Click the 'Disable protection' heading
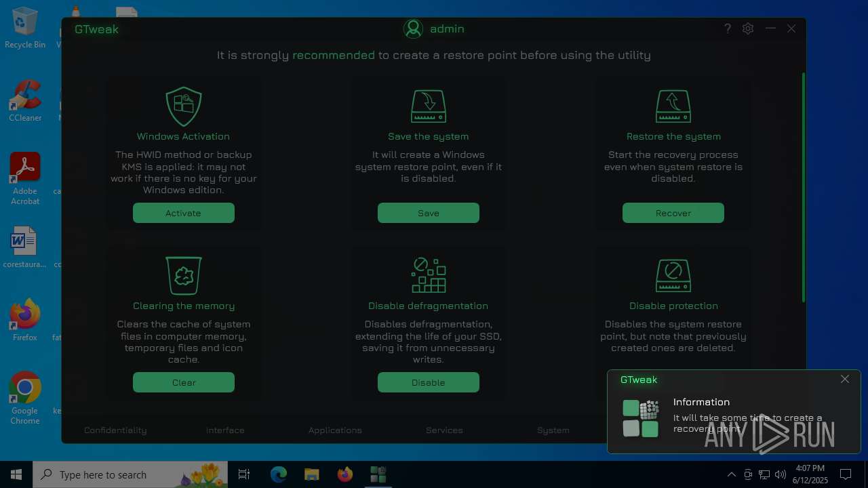868x488 pixels. (x=673, y=306)
